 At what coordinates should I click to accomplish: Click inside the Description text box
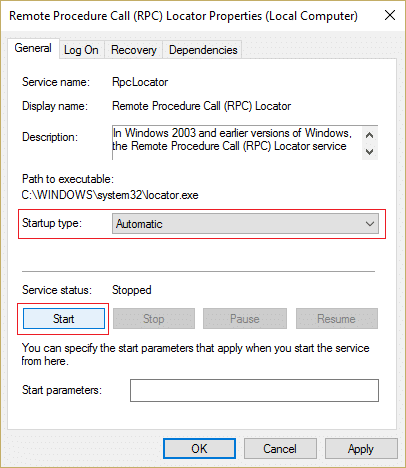(237, 143)
